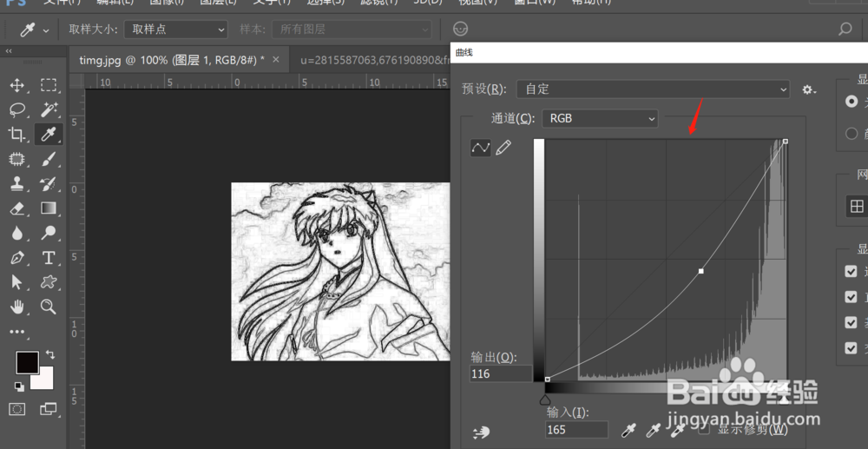Pick the black point eyedropper in Curves
The width and height of the screenshot is (868, 449).
click(x=629, y=430)
